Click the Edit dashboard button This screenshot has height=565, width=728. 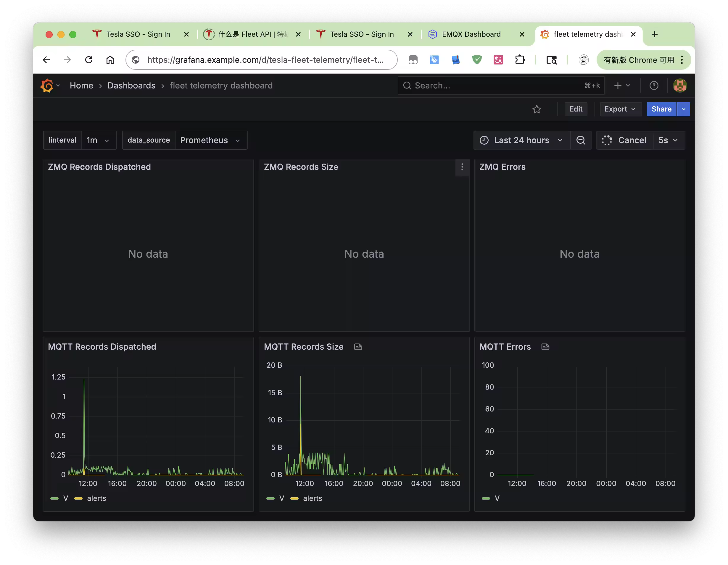[576, 109]
